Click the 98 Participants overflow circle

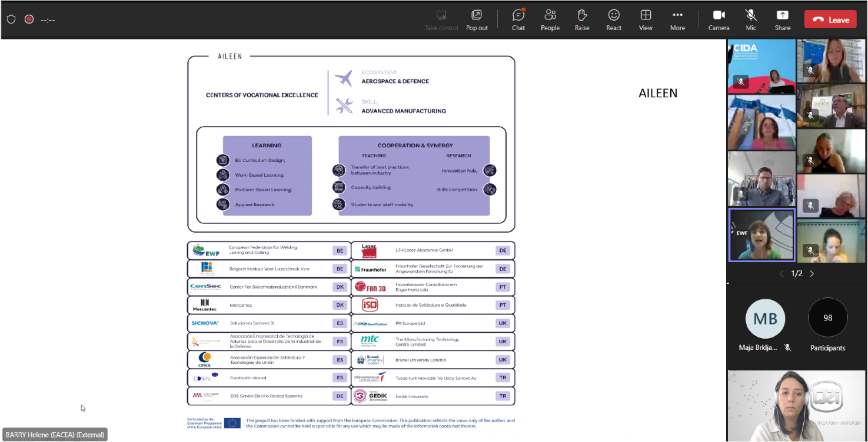tap(828, 318)
